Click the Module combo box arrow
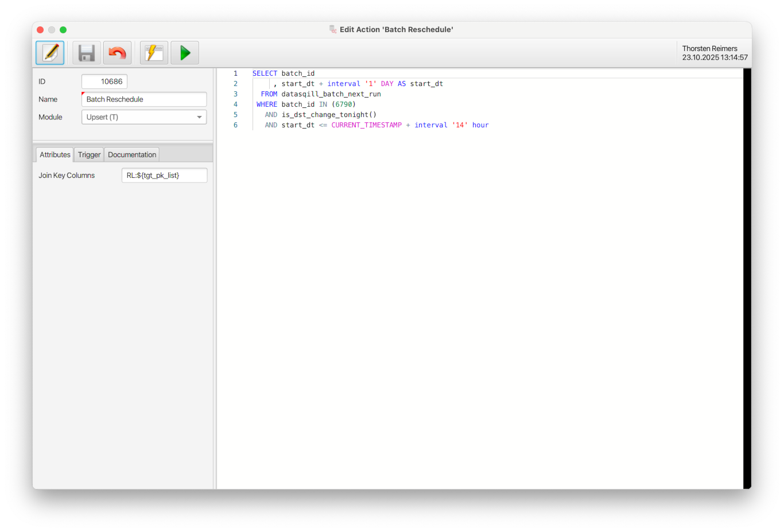 (199, 117)
